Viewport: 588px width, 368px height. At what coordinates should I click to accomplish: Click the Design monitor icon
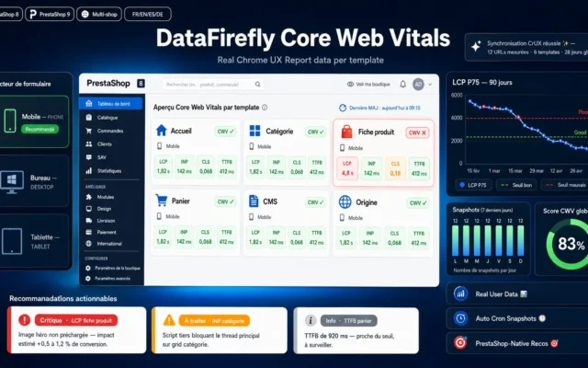click(89, 209)
